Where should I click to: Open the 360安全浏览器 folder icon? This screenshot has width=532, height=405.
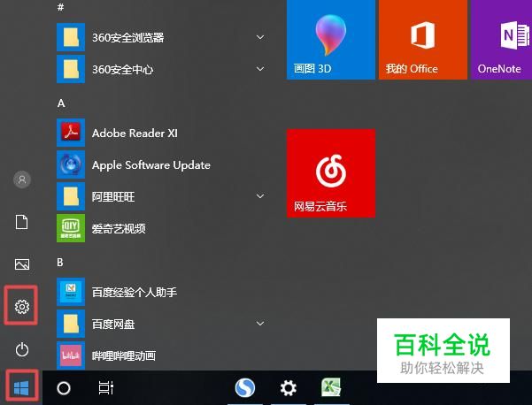coord(71,37)
